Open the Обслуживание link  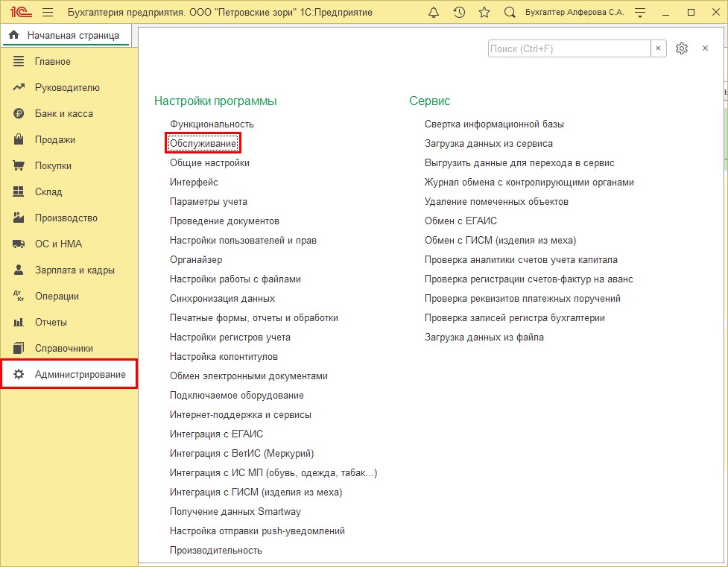point(203,144)
